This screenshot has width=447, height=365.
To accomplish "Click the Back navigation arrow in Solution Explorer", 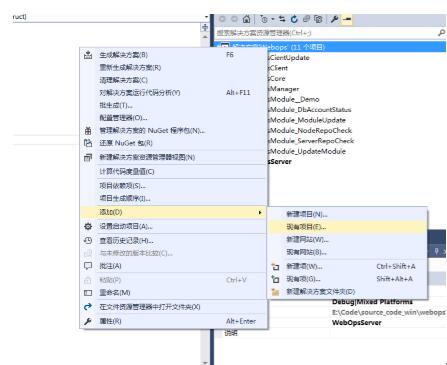I will (x=222, y=19).
